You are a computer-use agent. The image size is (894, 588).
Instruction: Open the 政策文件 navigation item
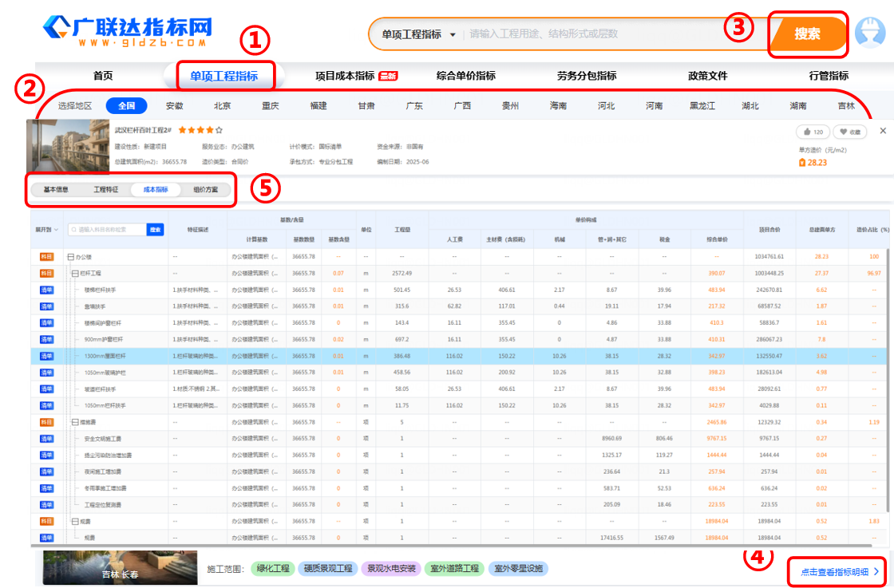(707, 76)
